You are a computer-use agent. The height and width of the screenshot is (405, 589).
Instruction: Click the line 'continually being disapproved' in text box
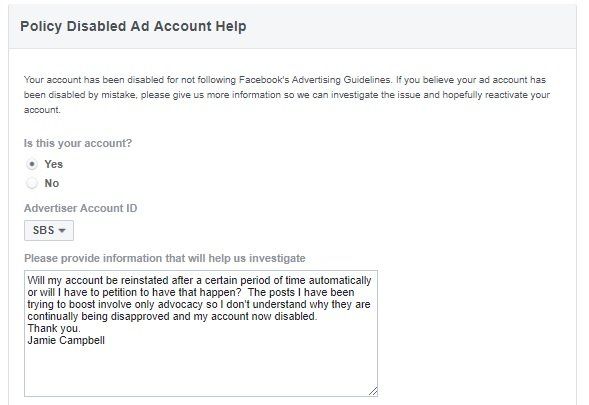172,316
